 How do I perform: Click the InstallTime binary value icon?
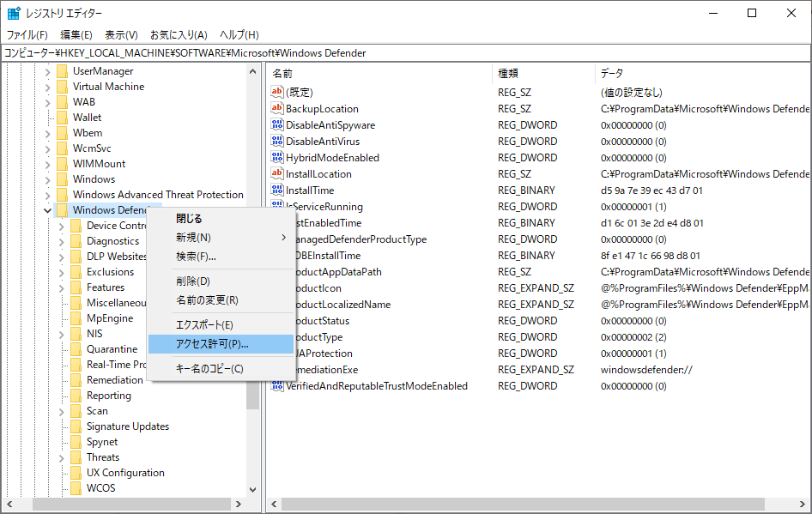click(277, 190)
